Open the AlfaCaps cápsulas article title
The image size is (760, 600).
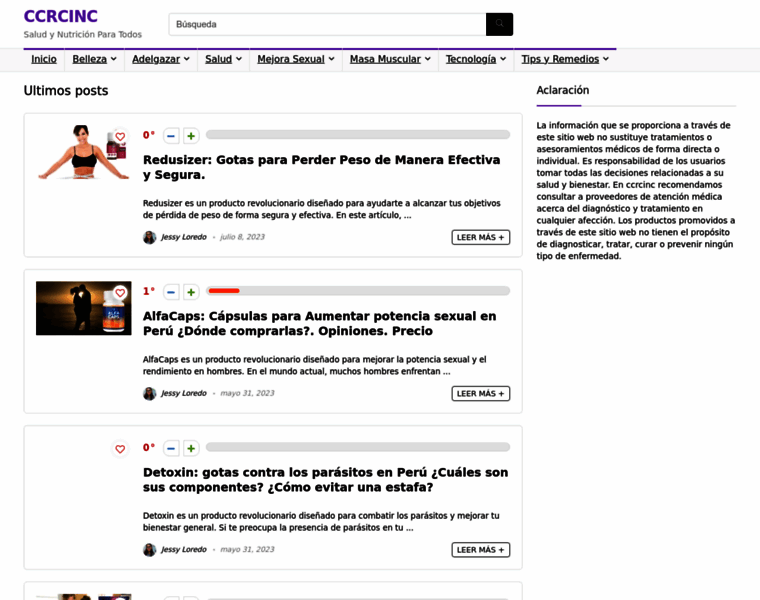[319, 323]
